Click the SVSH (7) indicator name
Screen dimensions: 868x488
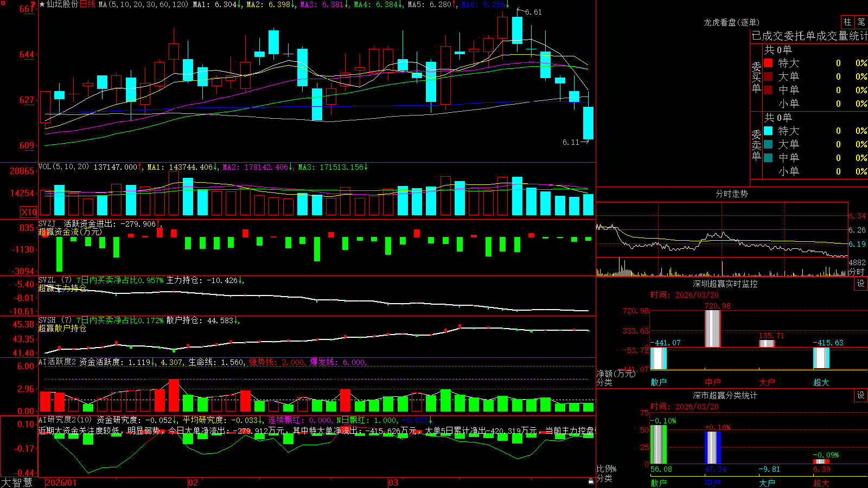pyautogui.click(x=55, y=320)
